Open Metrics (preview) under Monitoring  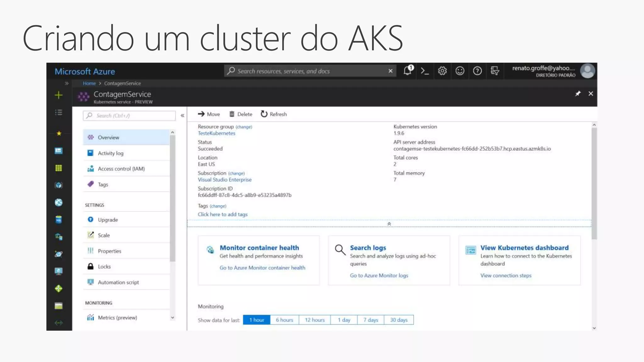[126, 318]
